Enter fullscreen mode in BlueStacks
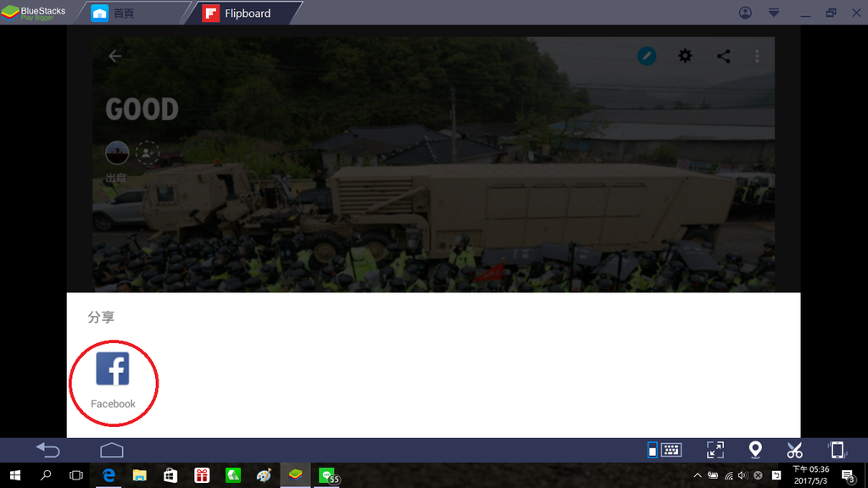The image size is (868, 488). click(x=715, y=450)
